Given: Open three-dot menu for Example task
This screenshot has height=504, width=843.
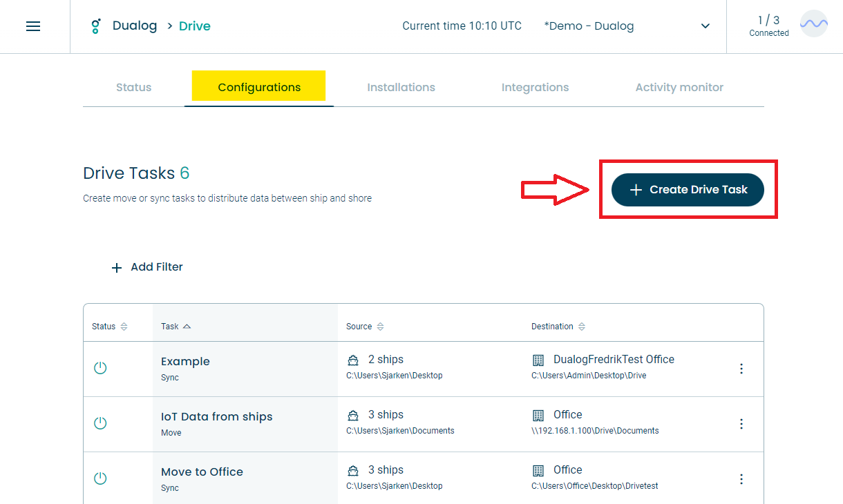Looking at the screenshot, I should point(741,369).
